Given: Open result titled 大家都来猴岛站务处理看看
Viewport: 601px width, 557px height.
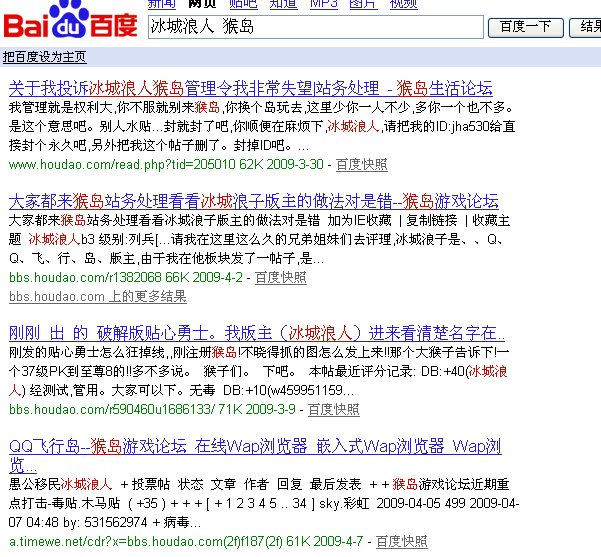Looking at the screenshot, I should [x=253, y=201].
